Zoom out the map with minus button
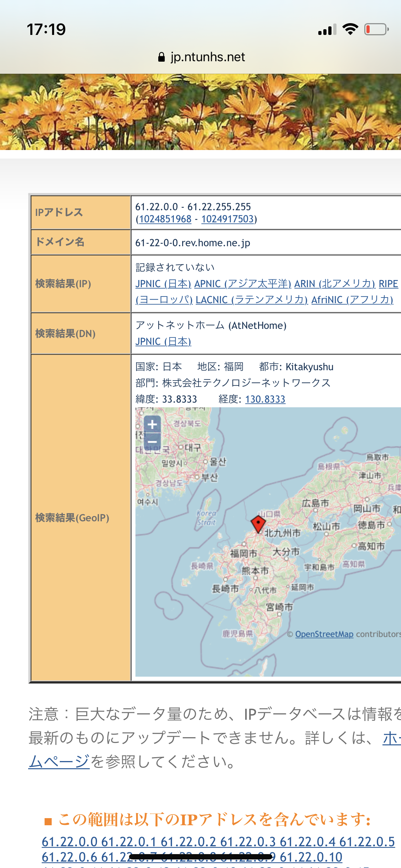The image size is (401, 868). click(152, 442)
